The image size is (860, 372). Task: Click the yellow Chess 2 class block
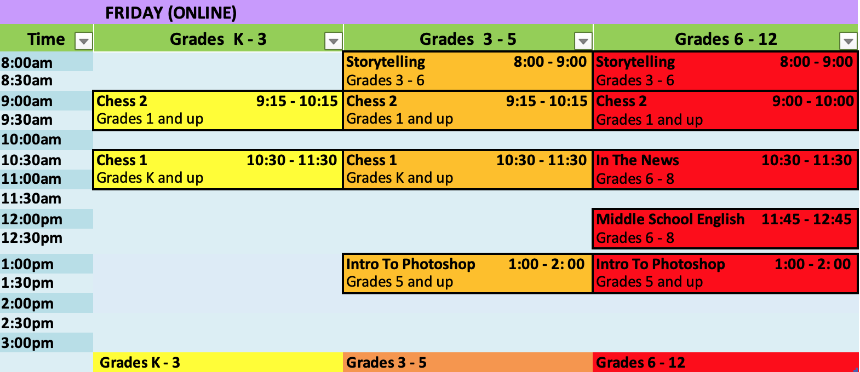218,110
